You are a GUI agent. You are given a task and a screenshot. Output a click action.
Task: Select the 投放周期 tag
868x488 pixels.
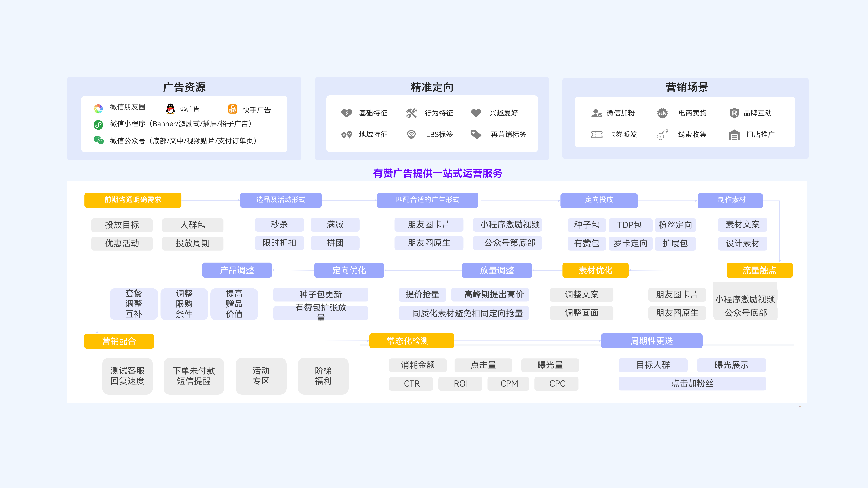click(193, 243)
